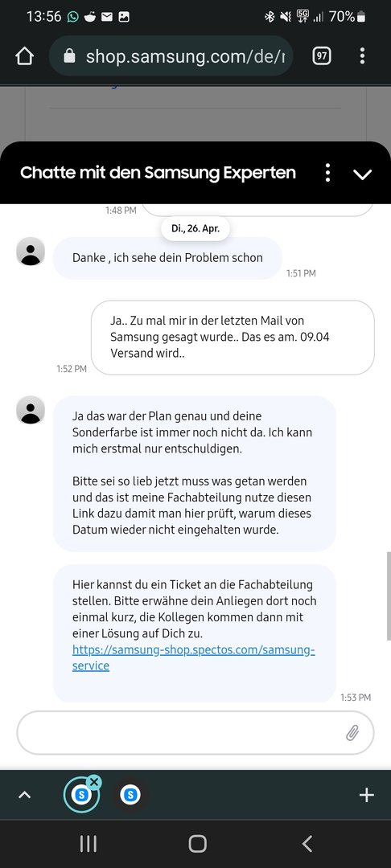Tap the Di., 26. Apr. date chip
Image resolution: width=391 pixels, height=868 pixels.
click(195, 228)
